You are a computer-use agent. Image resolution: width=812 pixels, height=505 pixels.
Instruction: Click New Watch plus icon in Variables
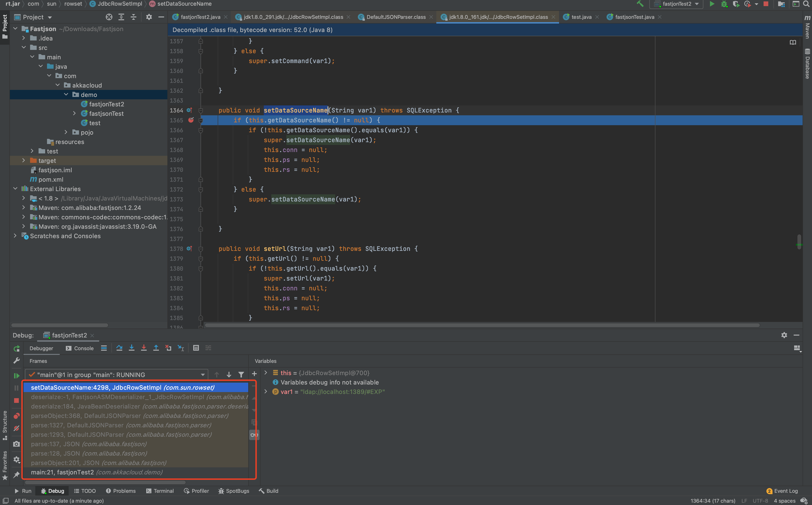254,374
